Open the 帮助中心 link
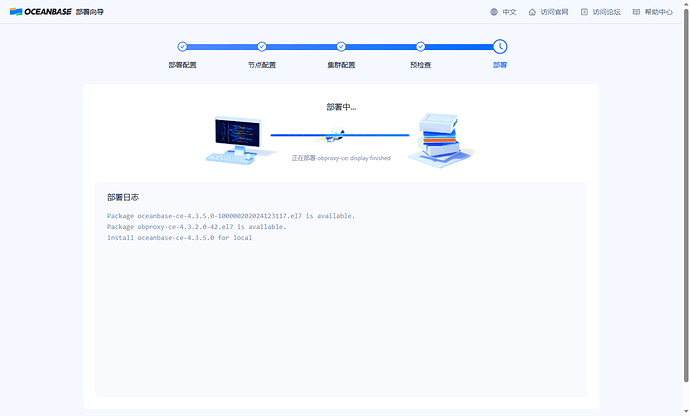The image size is (690, 416). tap(653, 12)
